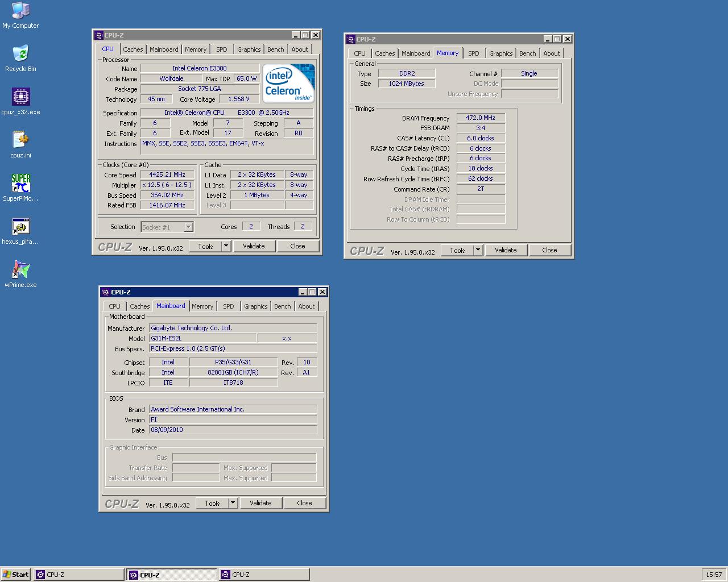Click the Core Voltage value 1.568 V

point(239,99)
